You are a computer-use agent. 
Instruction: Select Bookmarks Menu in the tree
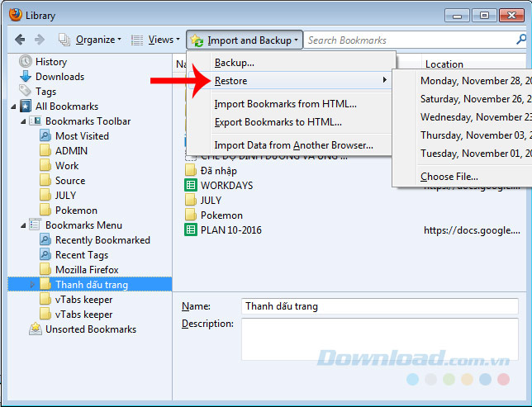tap(83, 225)
